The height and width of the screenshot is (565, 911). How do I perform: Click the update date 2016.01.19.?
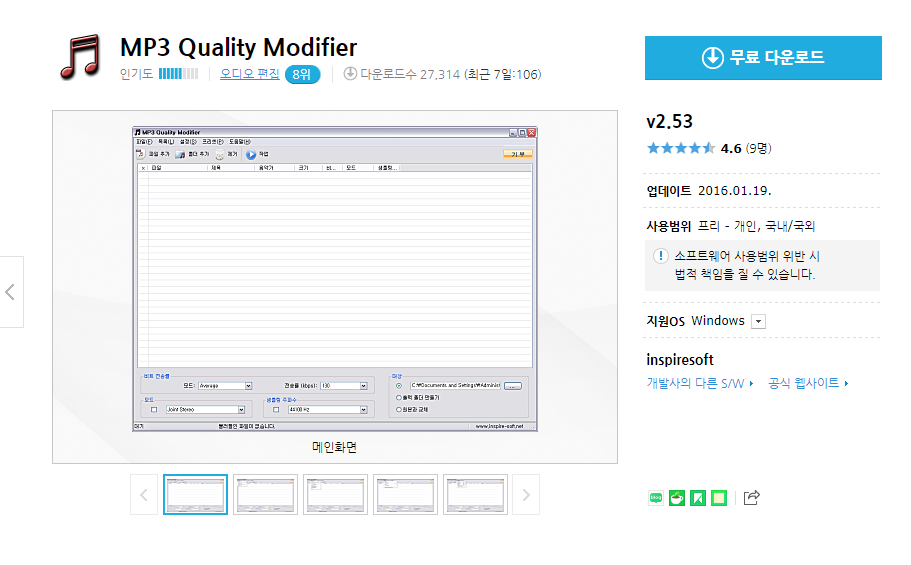[734, 191]
